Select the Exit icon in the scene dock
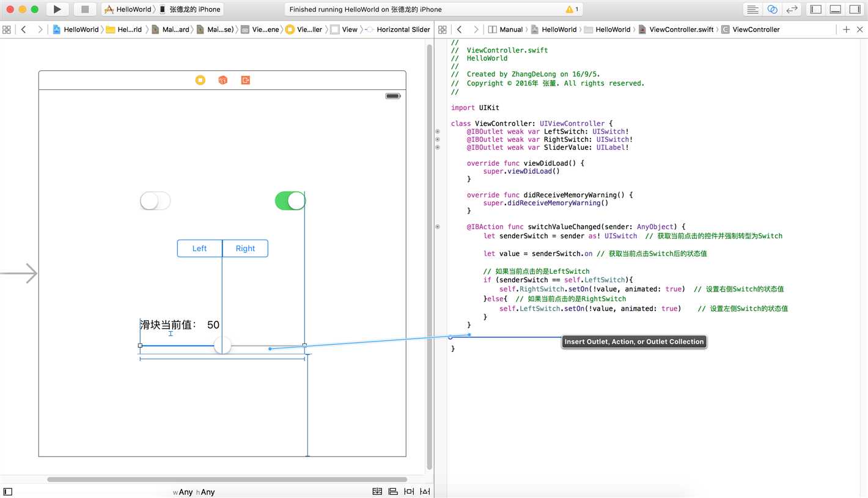This screenshot has height=498, width=868. (246, 80)
